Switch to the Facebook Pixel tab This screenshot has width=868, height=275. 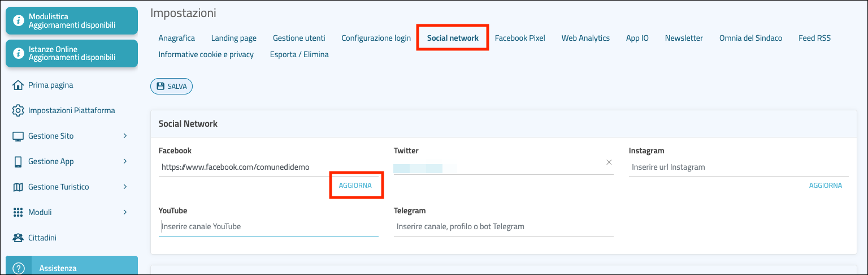519,38
